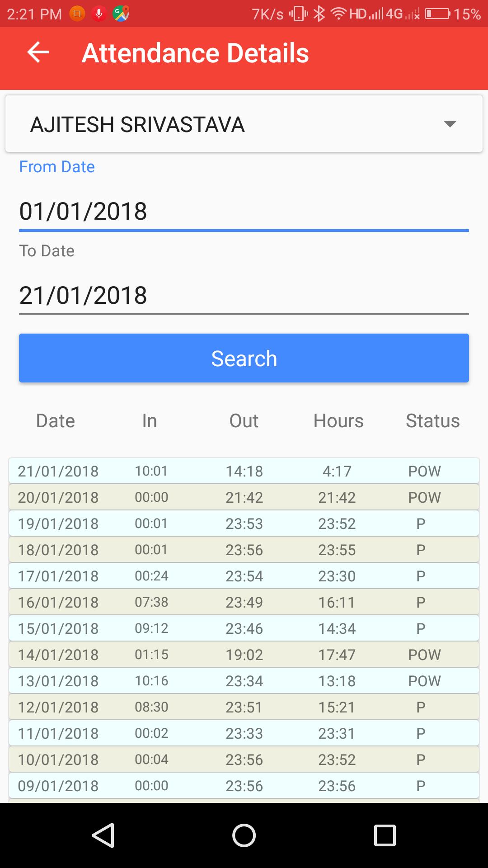Tap the battery icon in status bar
This screenshot has height=868, width=488.
pyautogui.click(x=437, y=14)
